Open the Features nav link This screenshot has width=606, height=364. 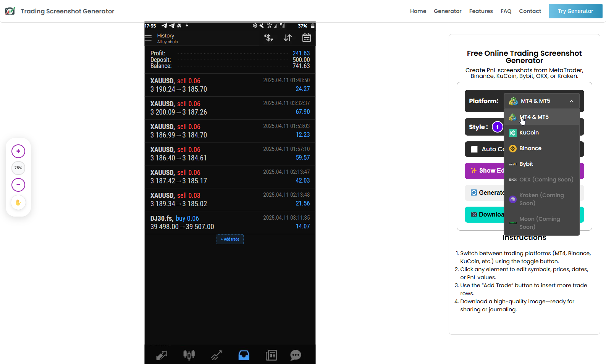point(481,11)
